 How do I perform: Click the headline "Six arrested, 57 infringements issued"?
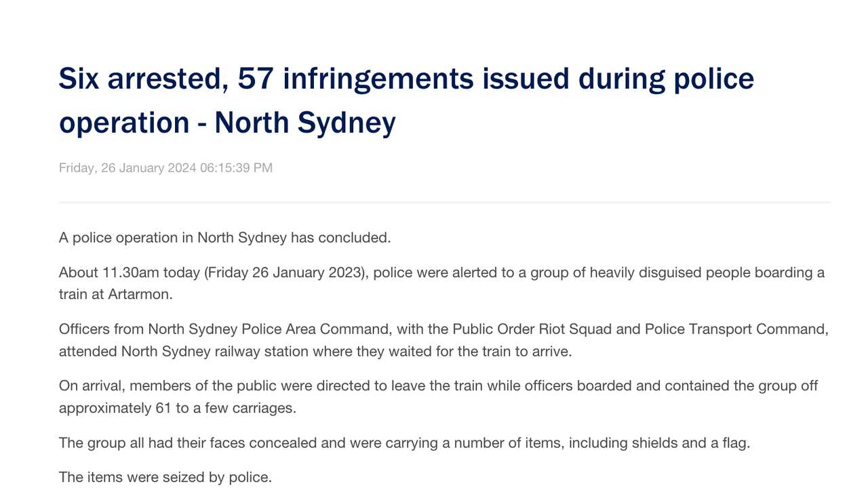pyautogui.click(x=406, y=79)
